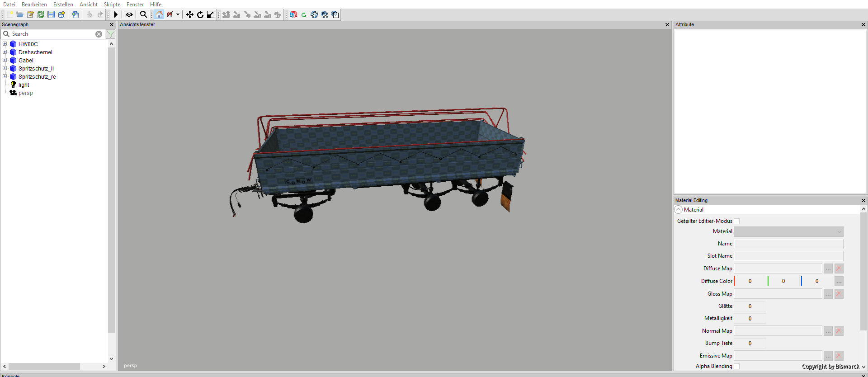This screenshot has height=377, width=868.
Task: Click the green reload arrows icon
Action: (x=41, y=14)
